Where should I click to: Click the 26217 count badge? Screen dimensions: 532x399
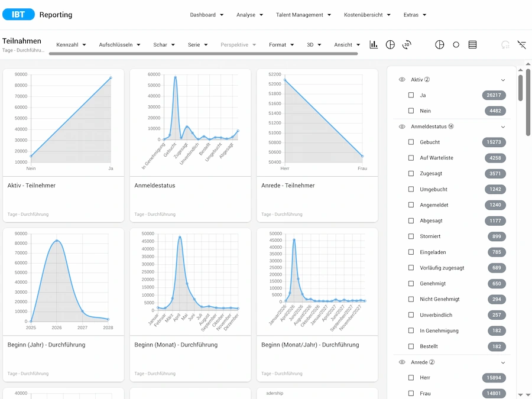[x=494, y=95]
